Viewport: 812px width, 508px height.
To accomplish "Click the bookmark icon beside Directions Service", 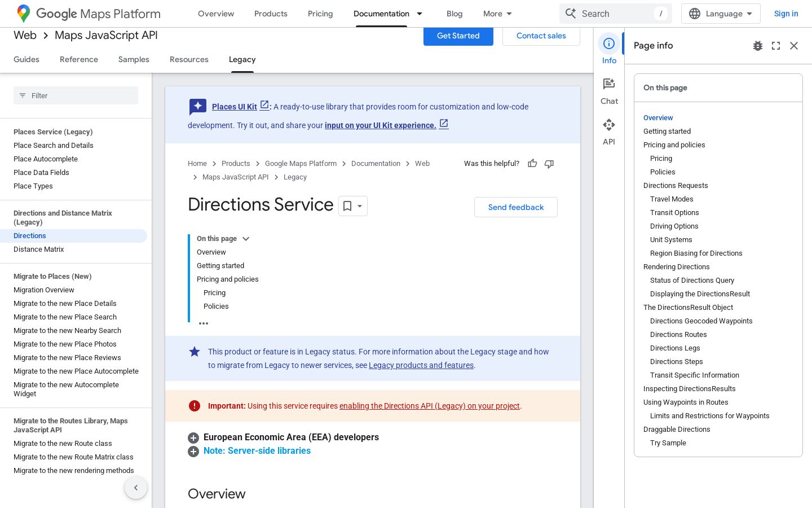I will pos(347,206).
